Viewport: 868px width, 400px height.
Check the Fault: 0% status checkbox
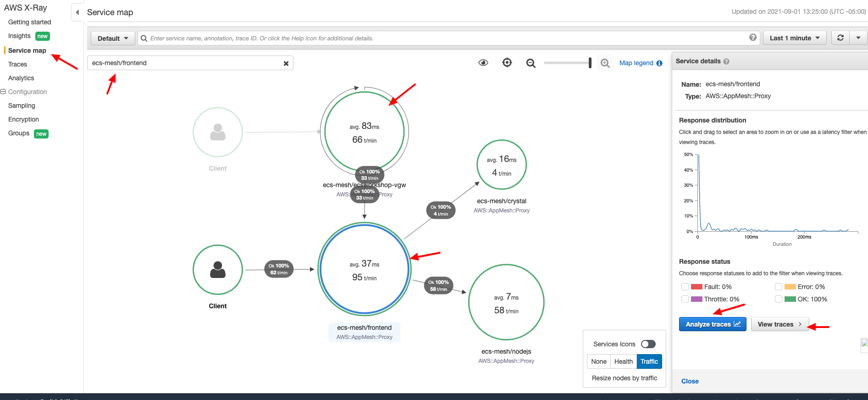[685, 287]
